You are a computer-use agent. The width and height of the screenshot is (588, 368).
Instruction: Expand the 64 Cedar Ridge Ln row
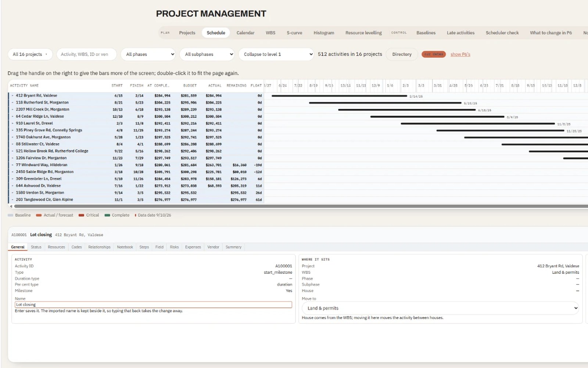click(x=12, y=117)
